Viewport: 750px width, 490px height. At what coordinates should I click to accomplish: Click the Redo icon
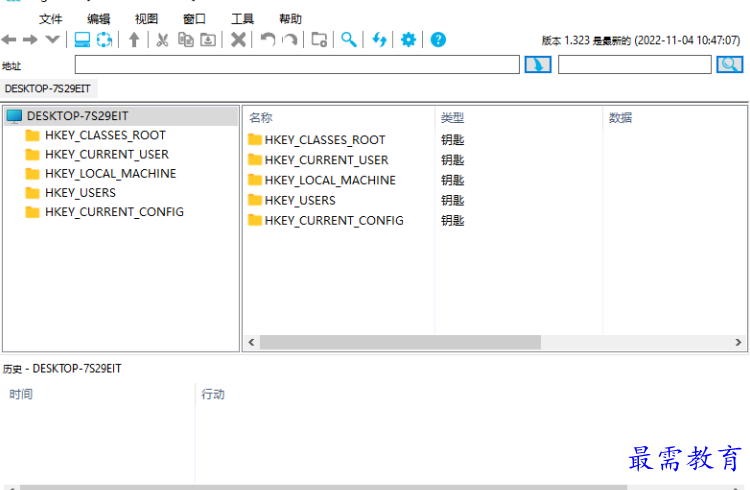289,40
